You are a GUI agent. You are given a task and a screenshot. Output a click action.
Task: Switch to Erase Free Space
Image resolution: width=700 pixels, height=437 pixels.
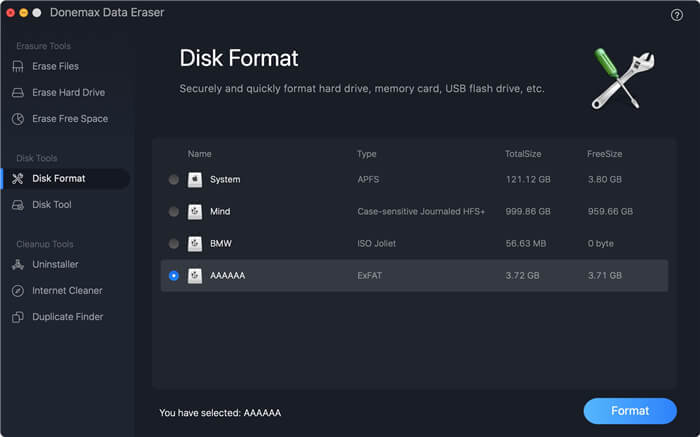(x=70, y=119)
